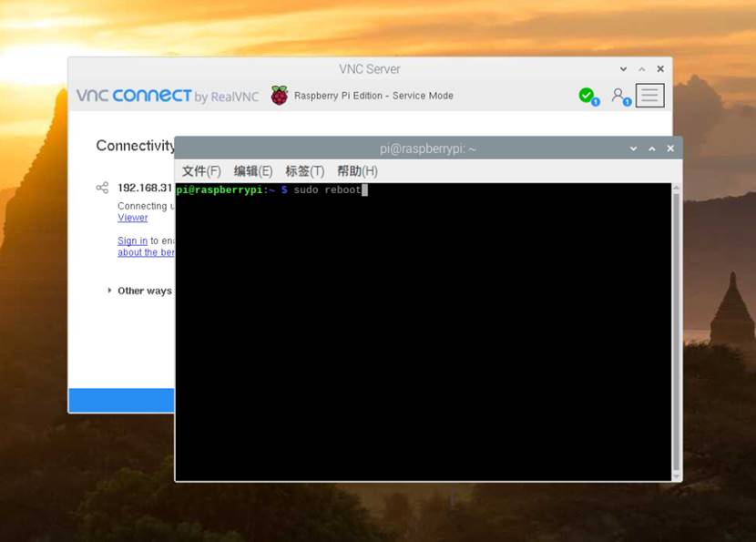
Task: Click the VNC Server window title bar
Action: (x=370, y=69)
